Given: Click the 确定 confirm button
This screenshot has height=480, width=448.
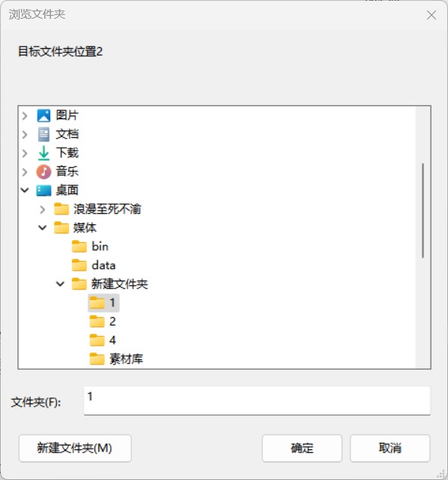Looking at the screenshot, I should [302, 448].
